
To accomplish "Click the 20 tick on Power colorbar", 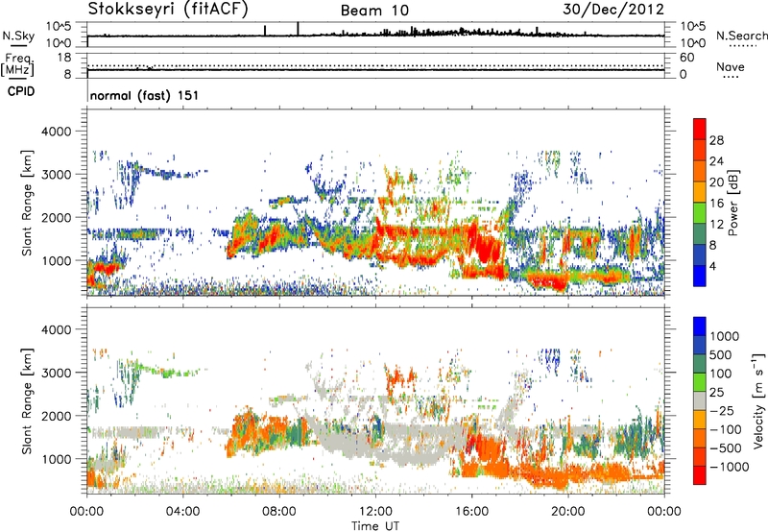I will click(x=716, y=182).
